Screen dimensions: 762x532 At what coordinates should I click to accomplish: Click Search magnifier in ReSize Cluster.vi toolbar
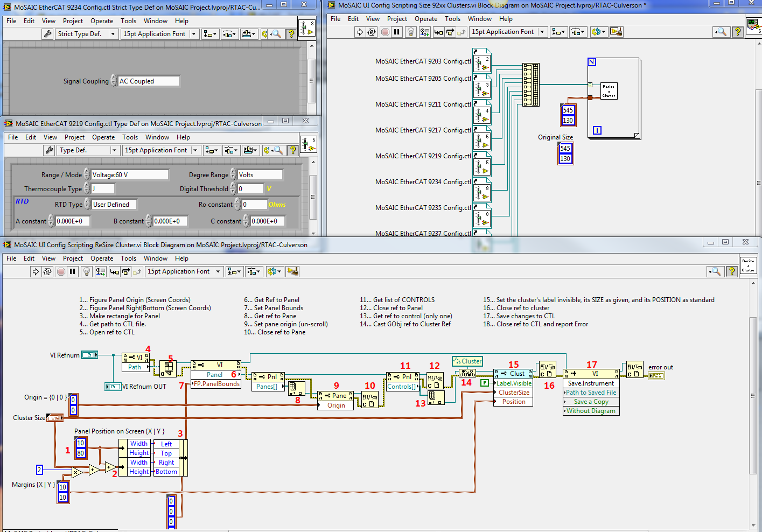tap(716, 271)
